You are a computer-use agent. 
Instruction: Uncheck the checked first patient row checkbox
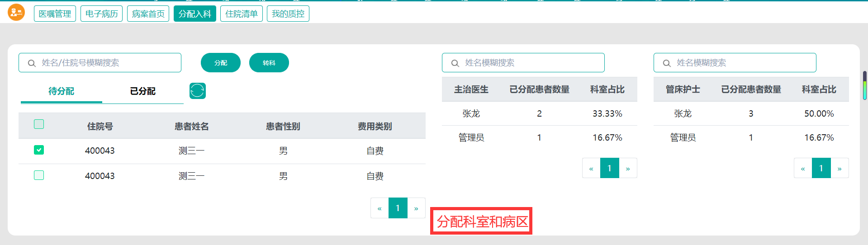coord(39,150)
